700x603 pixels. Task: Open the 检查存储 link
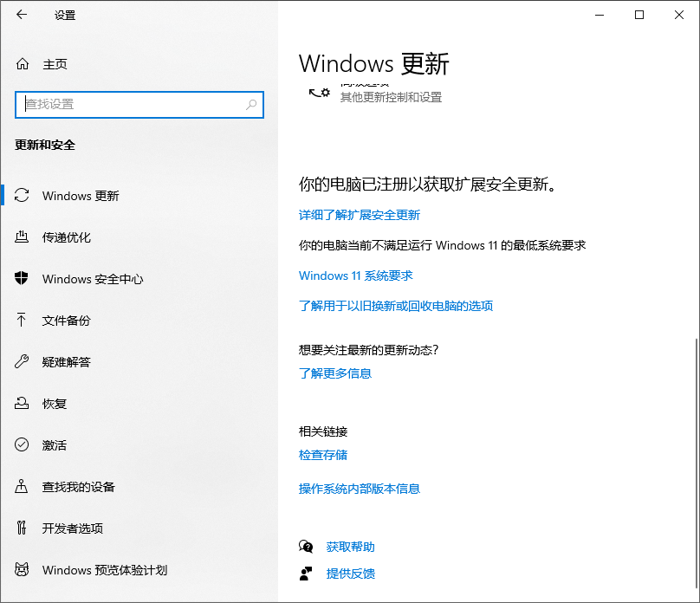point(323,455)
